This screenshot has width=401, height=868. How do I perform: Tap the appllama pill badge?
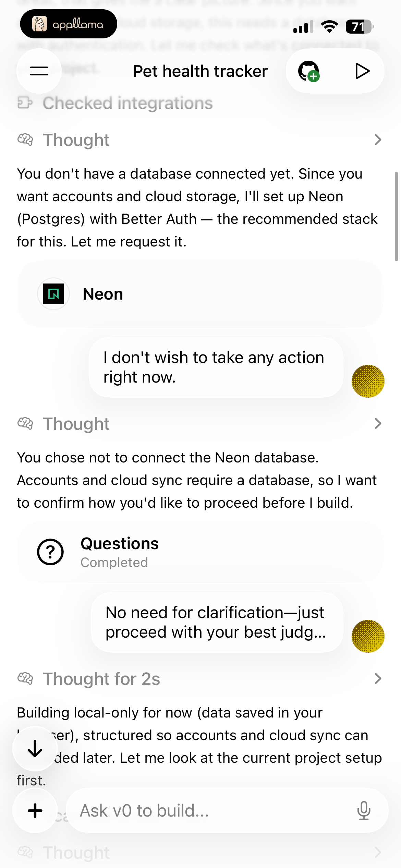[69, 24]
